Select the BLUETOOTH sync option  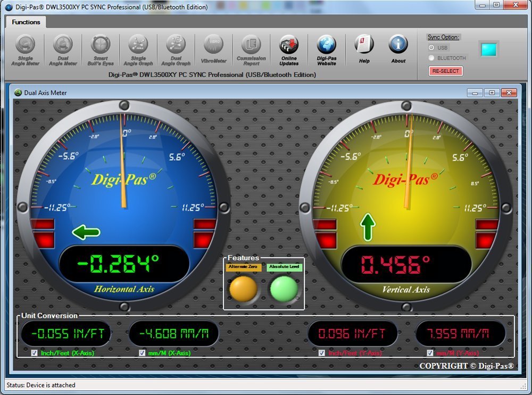(431, 58)
